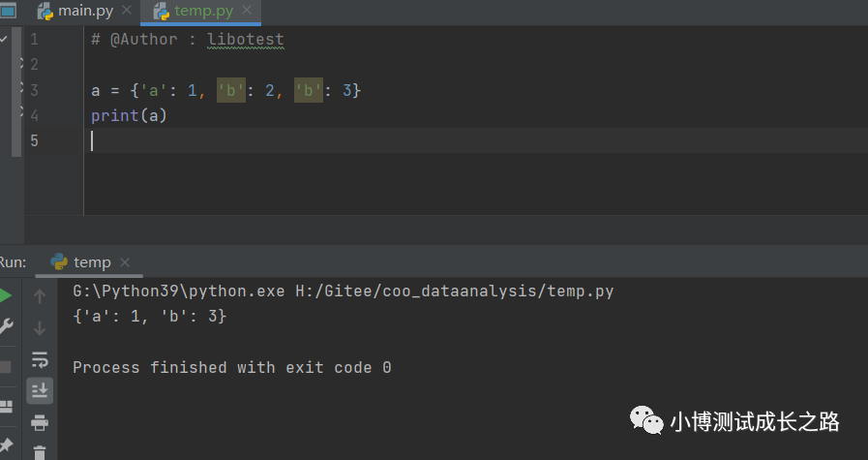868x460 pixels.
Task: Click the "{'a': 1, 'b': 3}" console output
Action: tap(149, 317)
